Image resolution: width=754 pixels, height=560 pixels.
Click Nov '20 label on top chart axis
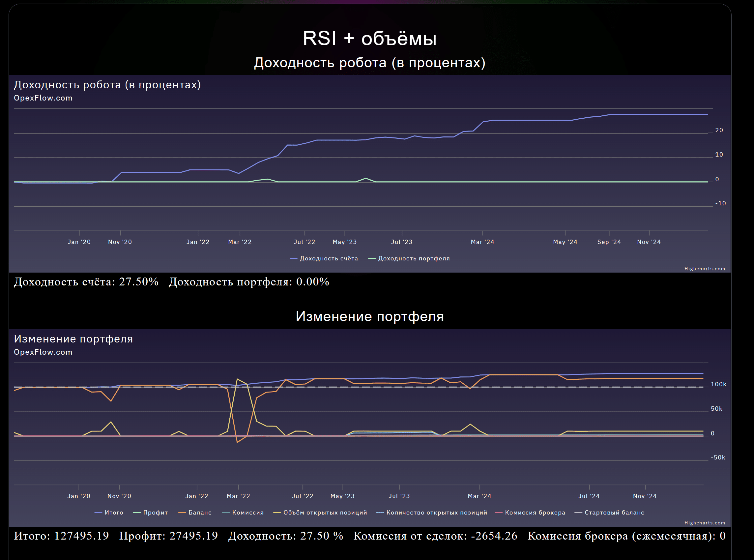pos(120,242)
